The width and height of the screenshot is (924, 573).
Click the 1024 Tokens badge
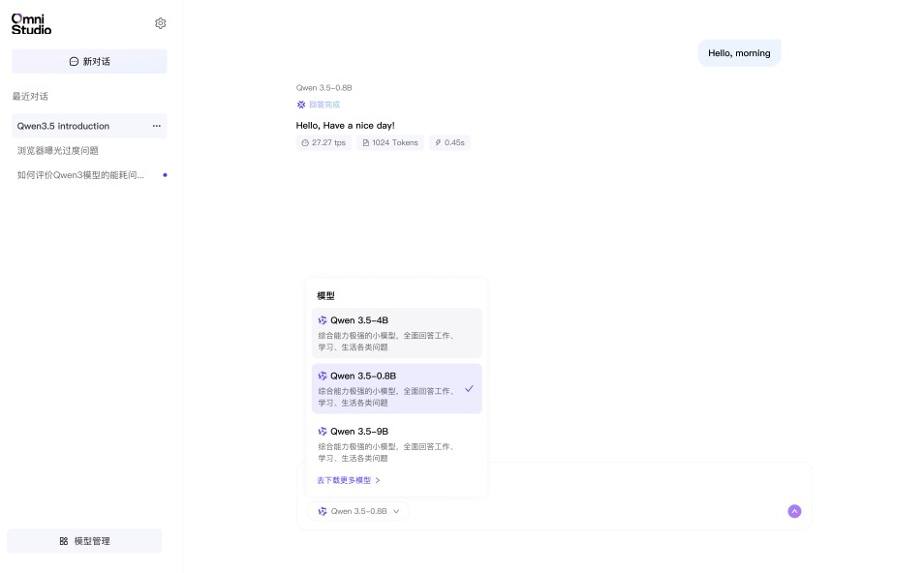(x=390, y=142)
